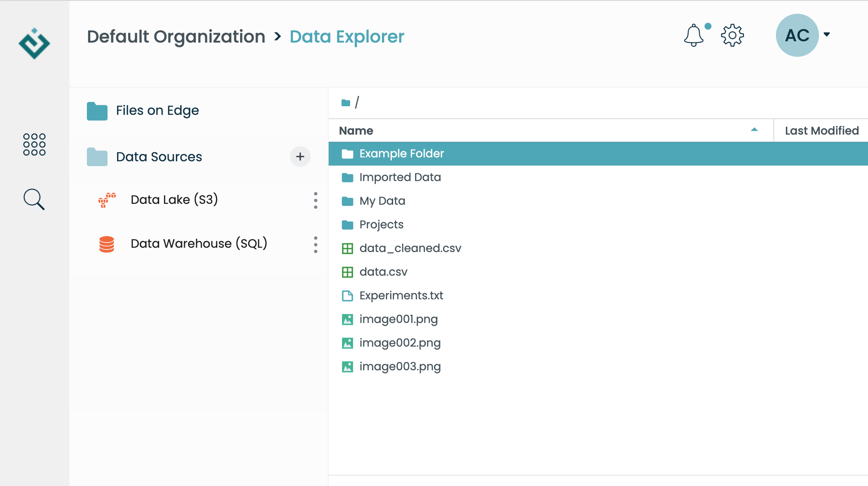Open the Experiments.txt file
Viewport: 868px width, 486px height.
click(x=401, y=295)
